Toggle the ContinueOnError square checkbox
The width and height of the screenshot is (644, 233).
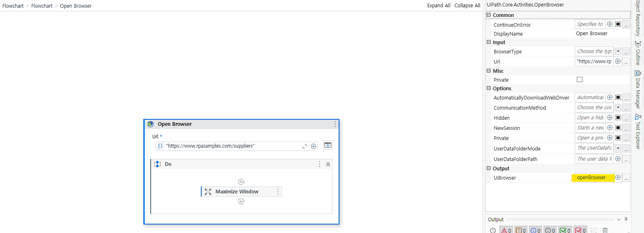pos(618,24)
